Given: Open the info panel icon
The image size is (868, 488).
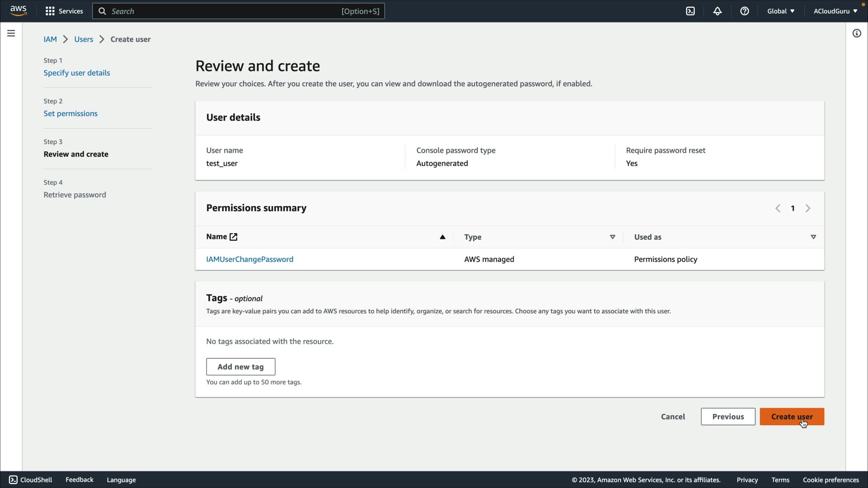Looking at the screenshot, I should [x=857, y=33].
